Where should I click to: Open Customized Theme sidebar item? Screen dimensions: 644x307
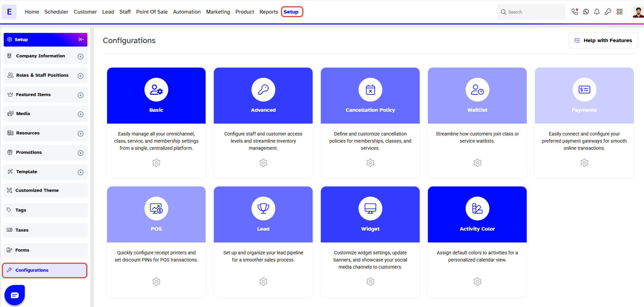coord(46,190)
